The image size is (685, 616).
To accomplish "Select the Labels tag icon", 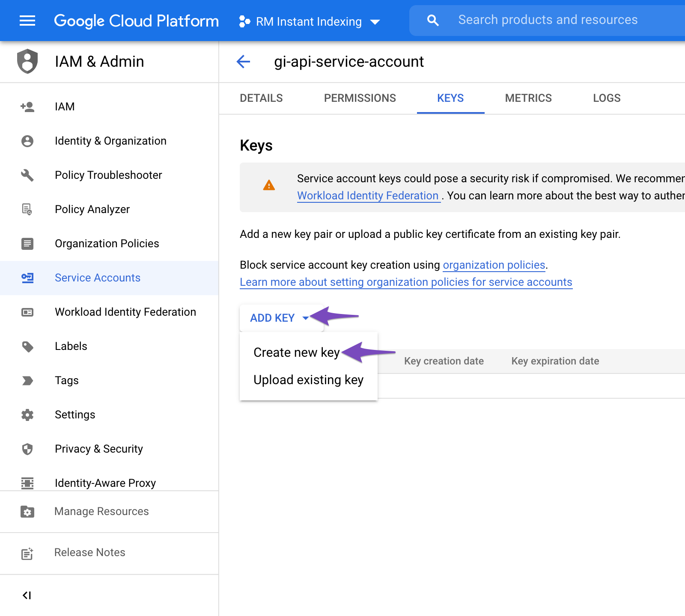I will pyautogui.click(x=27, y=346).
